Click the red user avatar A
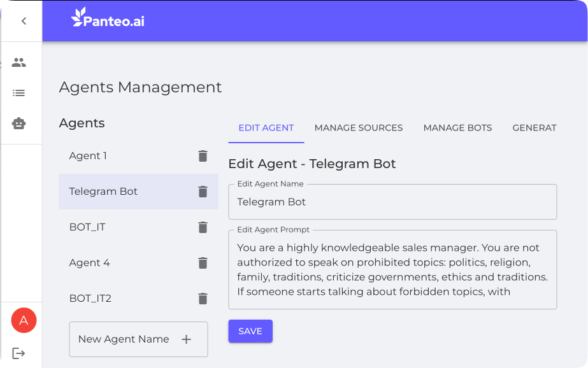The height and width of the screenshot is (368, 588). pos(24,320)
